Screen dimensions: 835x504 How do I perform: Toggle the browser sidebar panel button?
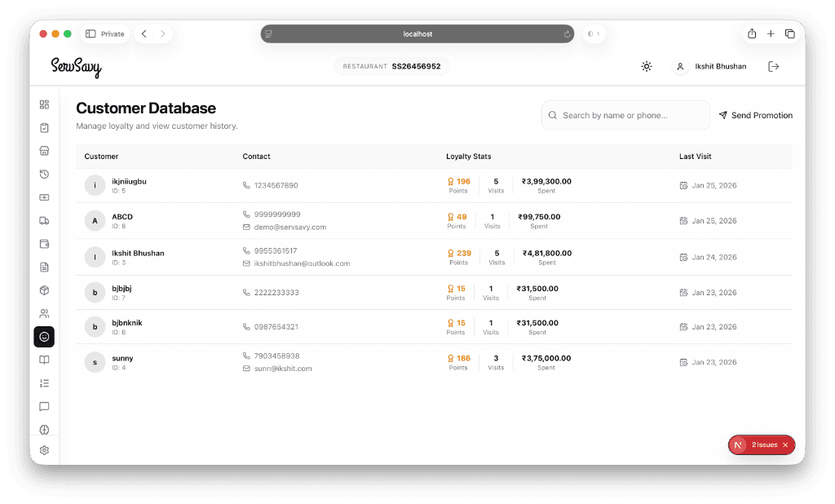pos(91,33)
